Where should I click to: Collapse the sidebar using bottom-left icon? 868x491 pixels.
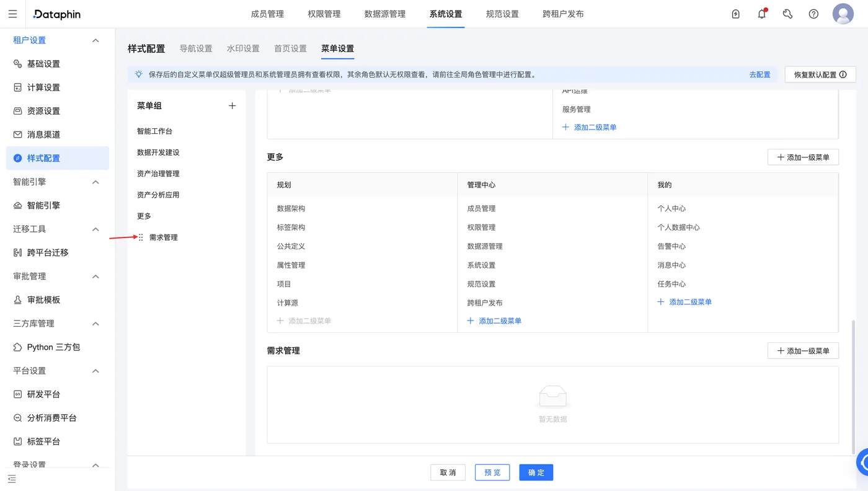tap(12, 479)
